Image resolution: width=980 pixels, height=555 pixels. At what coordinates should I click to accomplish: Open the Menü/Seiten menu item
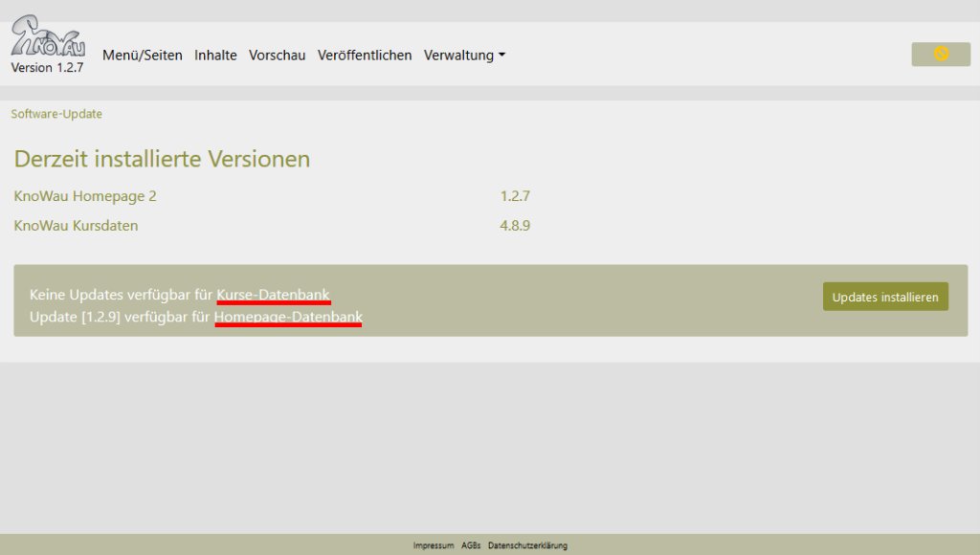pos(142,55)
